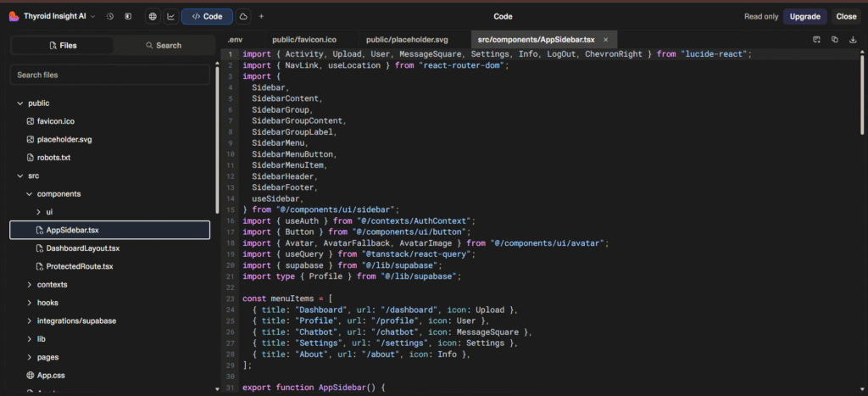Screen dimensions: 868x396
Task: Download the file with the download icon
Action: pos(853,39)
